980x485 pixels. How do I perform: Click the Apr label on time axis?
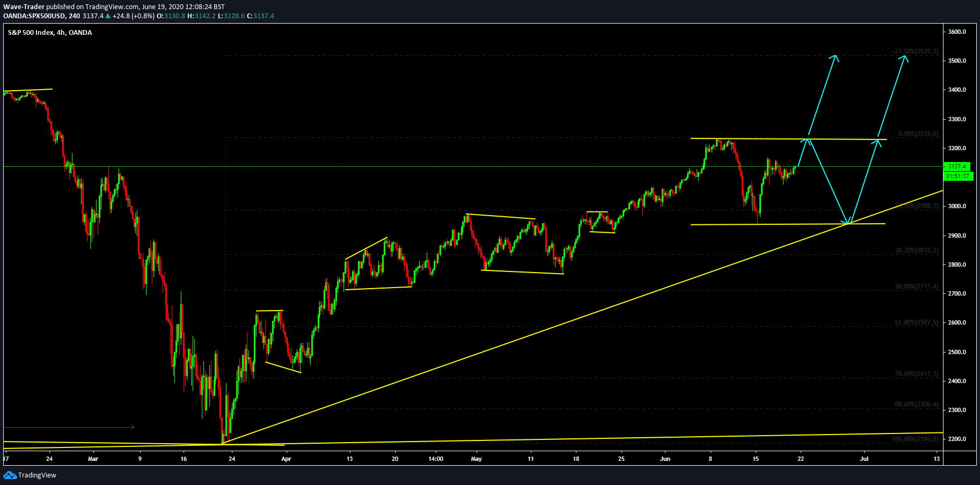(286, 459)
